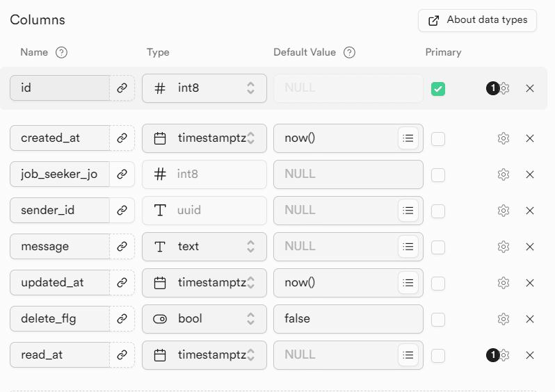Open the int8 type dropdown for id
Screen dimensions: 555x392
point(204,88)
